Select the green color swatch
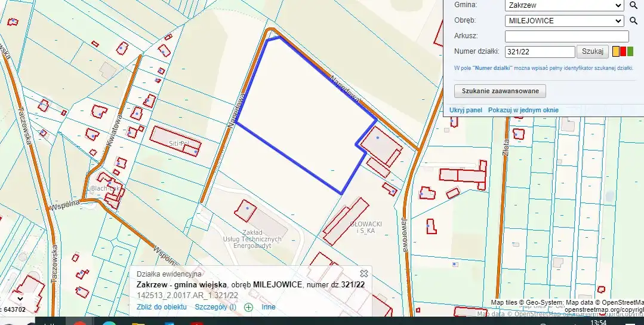Viewport: 644px width, 325px height. [630, 52]
